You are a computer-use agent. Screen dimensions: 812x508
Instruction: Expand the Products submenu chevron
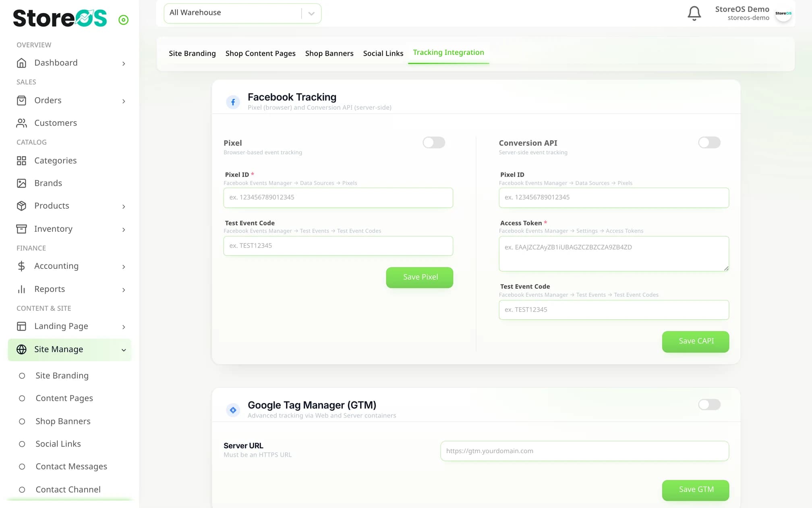[124, 206]
